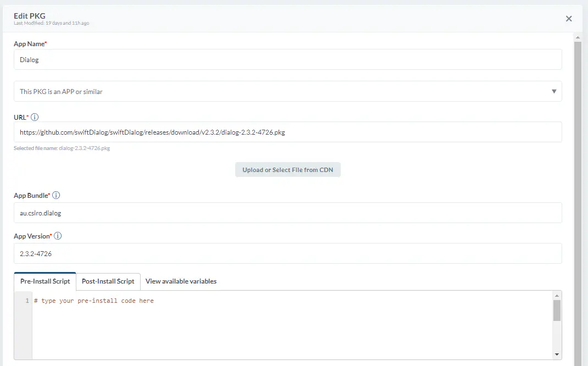The height and width of the screenshot is (366, 588).
Task: Select the Pre-Install Script tab
Action: coord(45,281)
